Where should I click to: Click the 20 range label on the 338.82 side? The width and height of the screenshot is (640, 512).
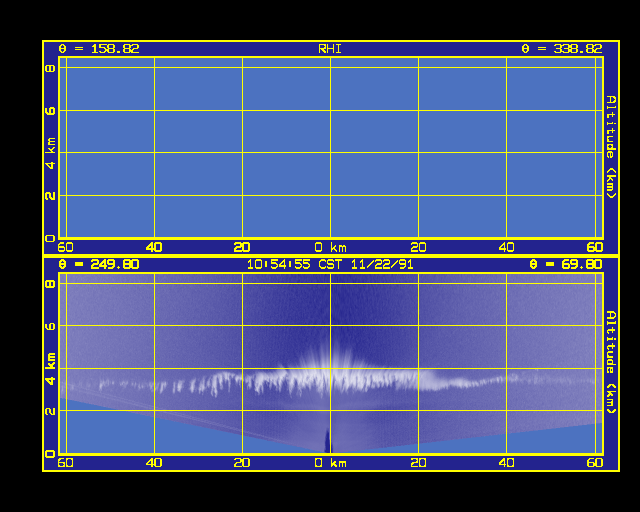(418, 247)
